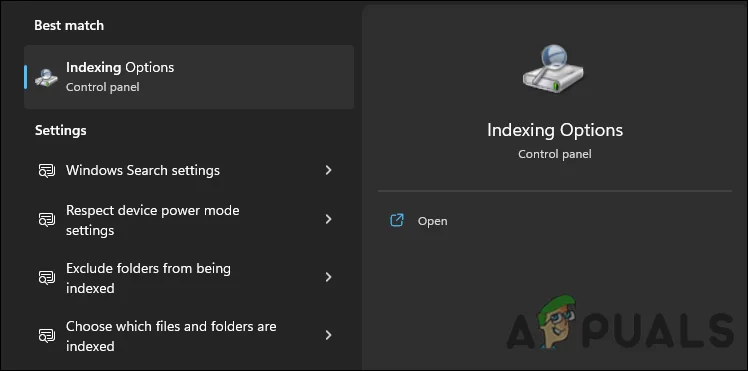Click the Open external-link icon
Image resolution: width=748 pixels, height=371 pixels.
click(397, 220)
